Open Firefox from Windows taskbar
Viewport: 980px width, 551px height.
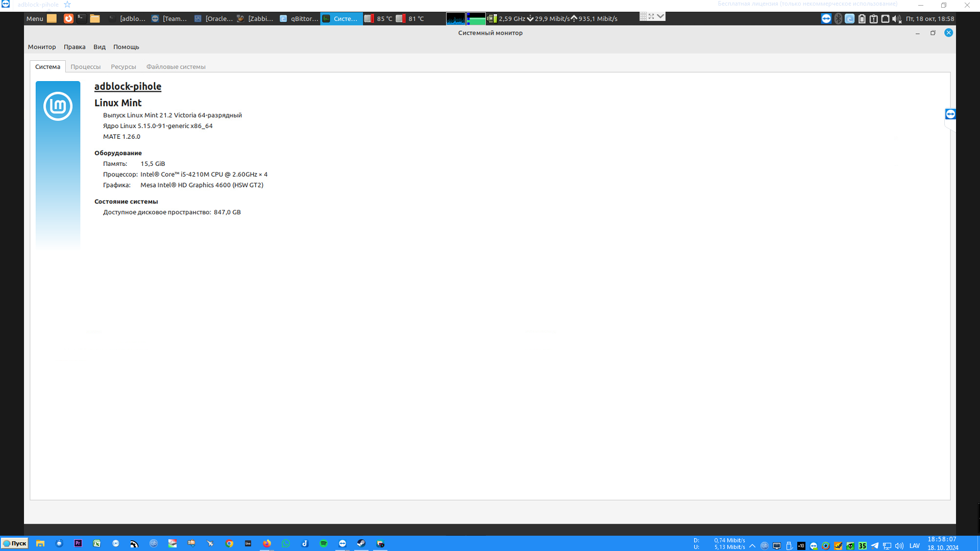tap(267, 543)
